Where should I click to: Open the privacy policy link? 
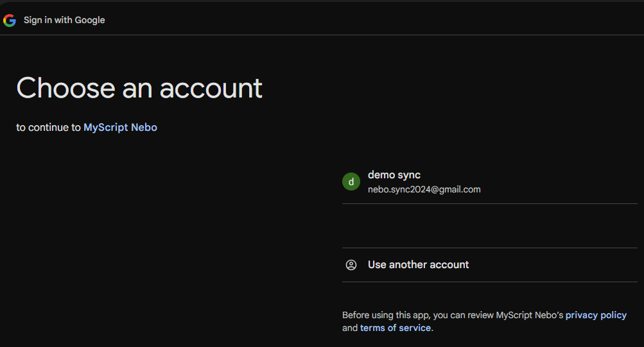click(x=596, y=315)
